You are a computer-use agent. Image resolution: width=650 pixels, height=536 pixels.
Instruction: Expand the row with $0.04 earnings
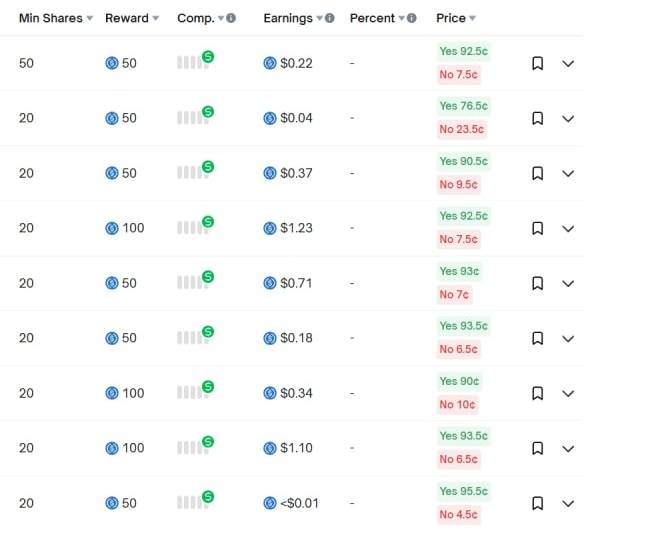(x=568, y=118)
